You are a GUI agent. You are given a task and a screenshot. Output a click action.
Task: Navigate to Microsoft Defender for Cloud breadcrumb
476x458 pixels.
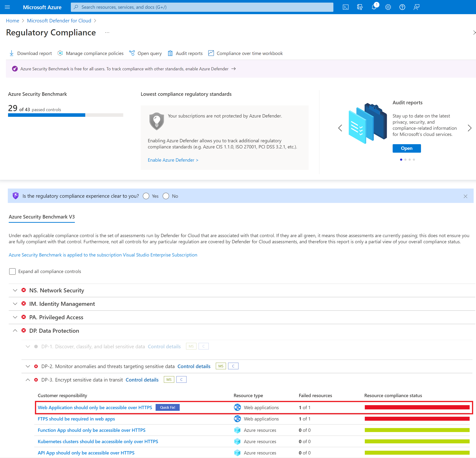pyautogui.click(x=59, y=21)
